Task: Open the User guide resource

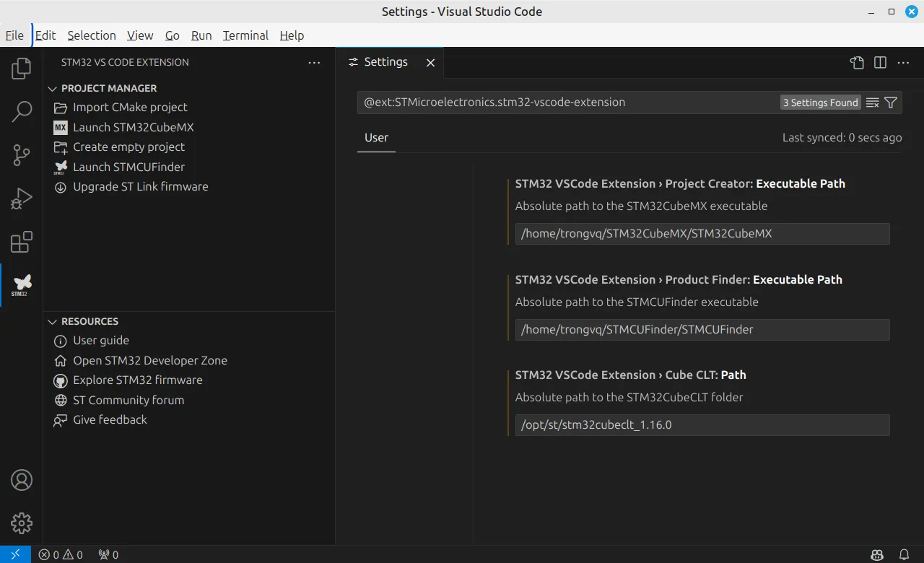Action: 101,341
